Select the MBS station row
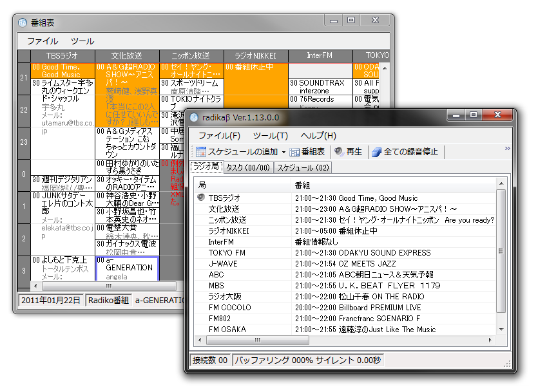 tap(345, 286)
